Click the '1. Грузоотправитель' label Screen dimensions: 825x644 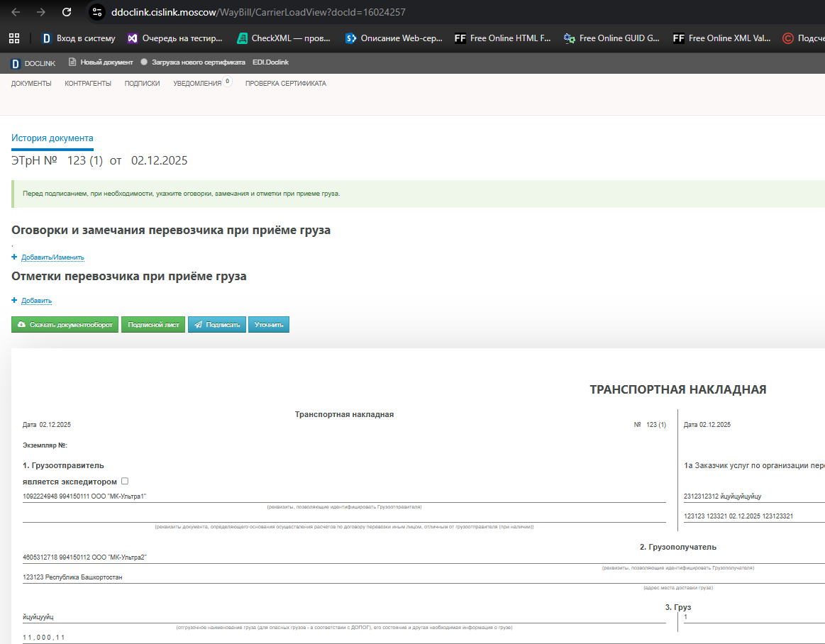pos(63,465)
